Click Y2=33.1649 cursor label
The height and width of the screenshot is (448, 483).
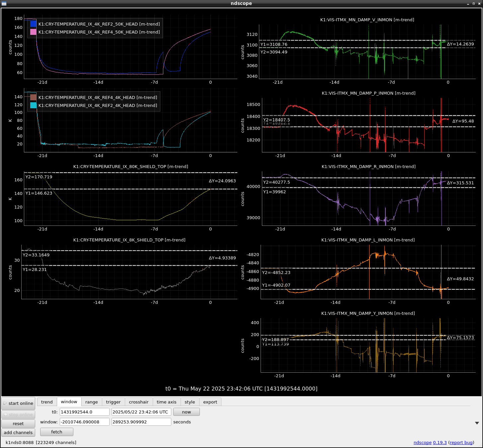point(36,255)
